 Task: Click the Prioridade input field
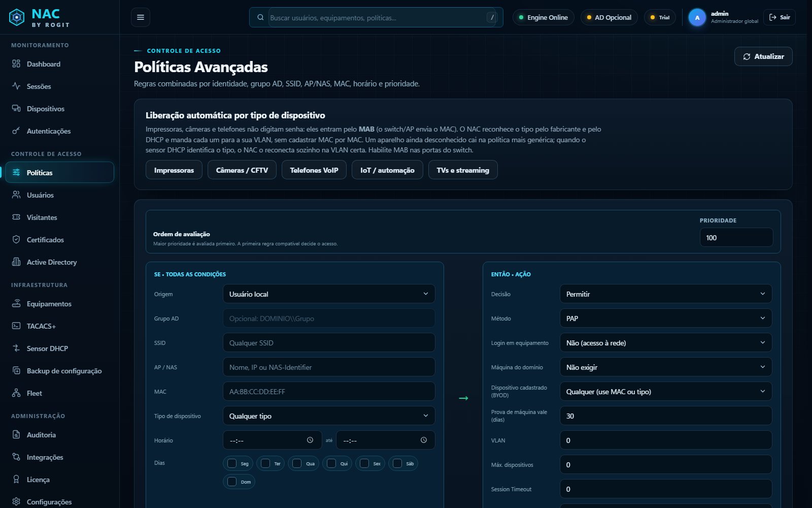point(736,237)
